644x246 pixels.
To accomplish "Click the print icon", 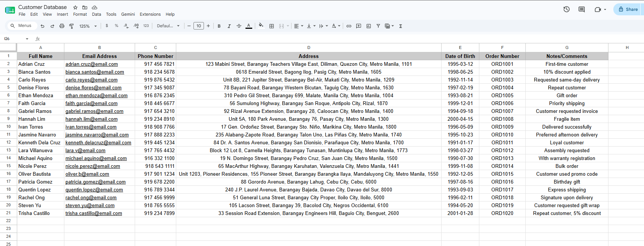I will click(62, 26).
